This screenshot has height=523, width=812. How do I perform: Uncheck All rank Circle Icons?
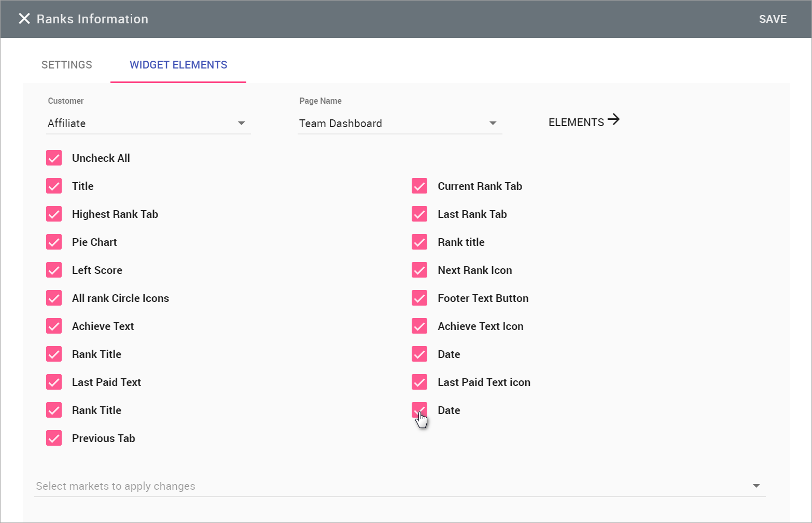(x=54, y=298)
